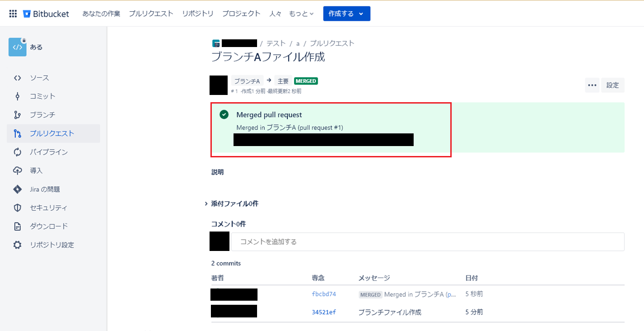
Task: Open 人々 in the top navigation
Action: (x=275, y=14)
